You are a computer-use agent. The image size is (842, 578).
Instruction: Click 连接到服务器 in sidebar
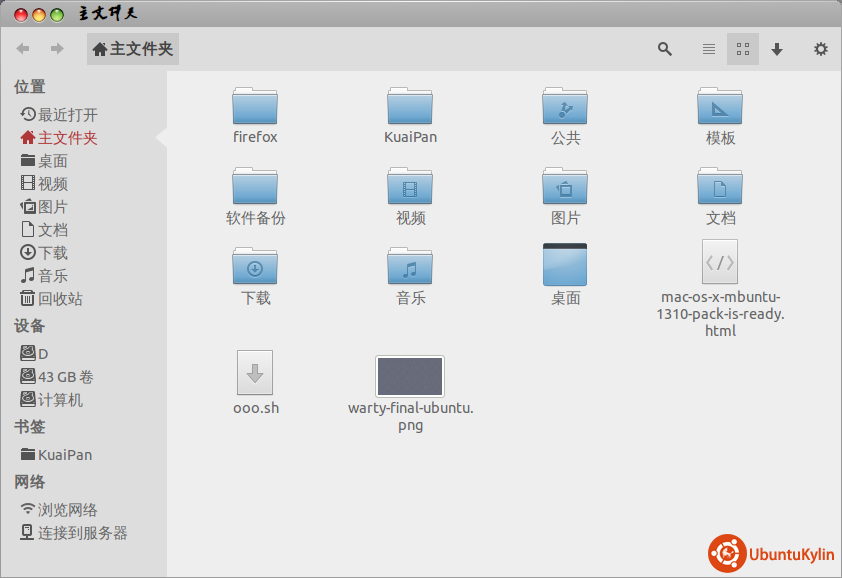click(82, 533)
